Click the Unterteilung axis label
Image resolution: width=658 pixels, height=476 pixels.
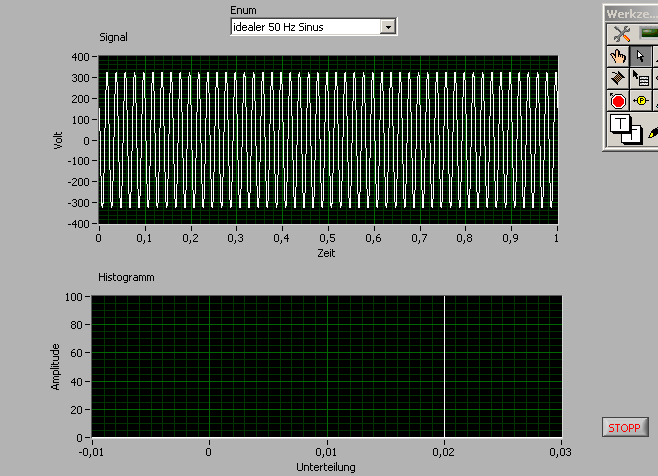326,467
